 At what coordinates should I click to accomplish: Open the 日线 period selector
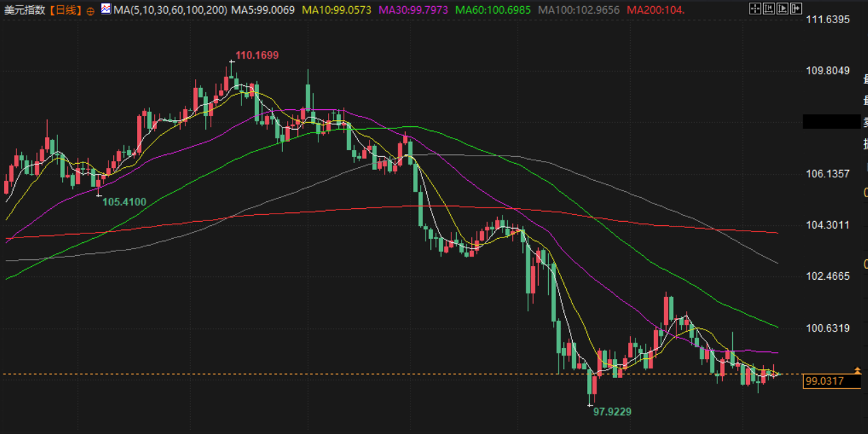[65, 10]
